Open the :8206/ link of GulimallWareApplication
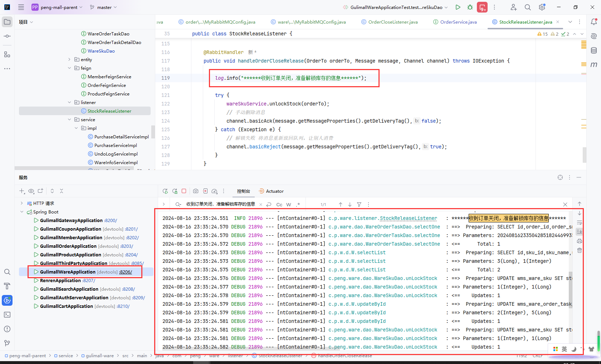 (x=126, y=272)
